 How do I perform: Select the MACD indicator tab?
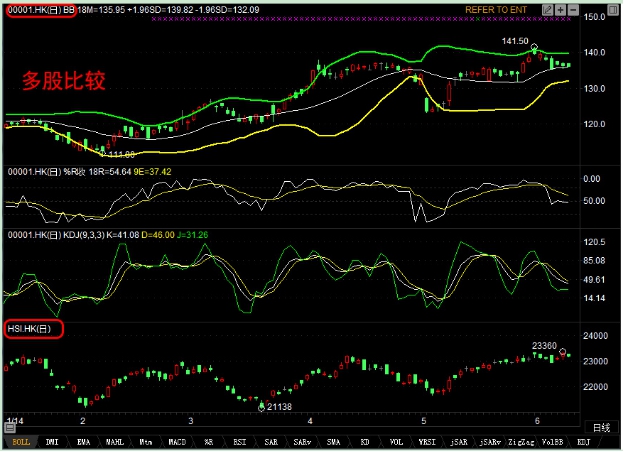pos(175,440)
